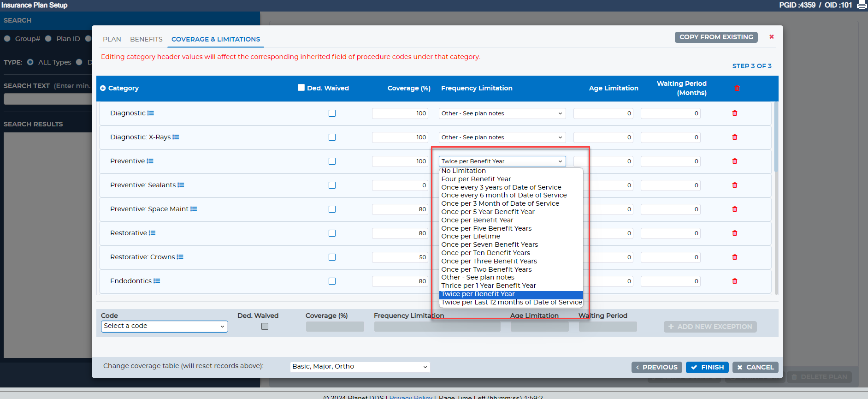Open the Privacy Policy link

[411, 397]
